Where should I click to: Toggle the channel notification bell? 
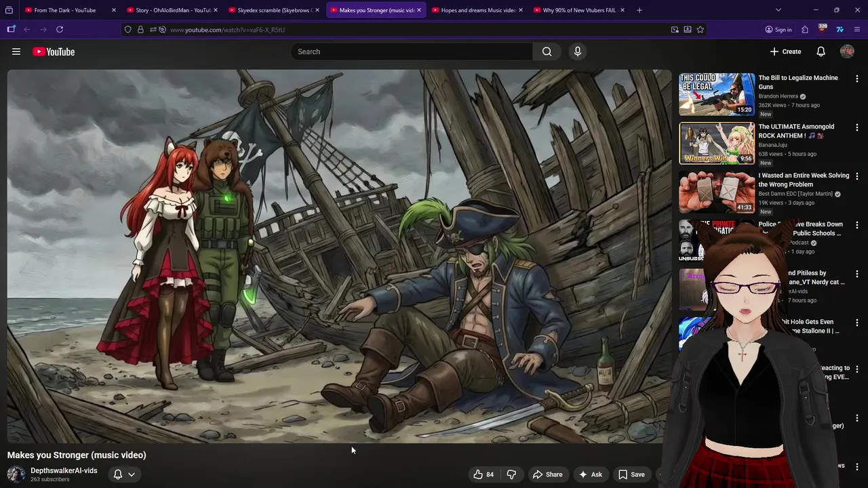click(117, 474)
